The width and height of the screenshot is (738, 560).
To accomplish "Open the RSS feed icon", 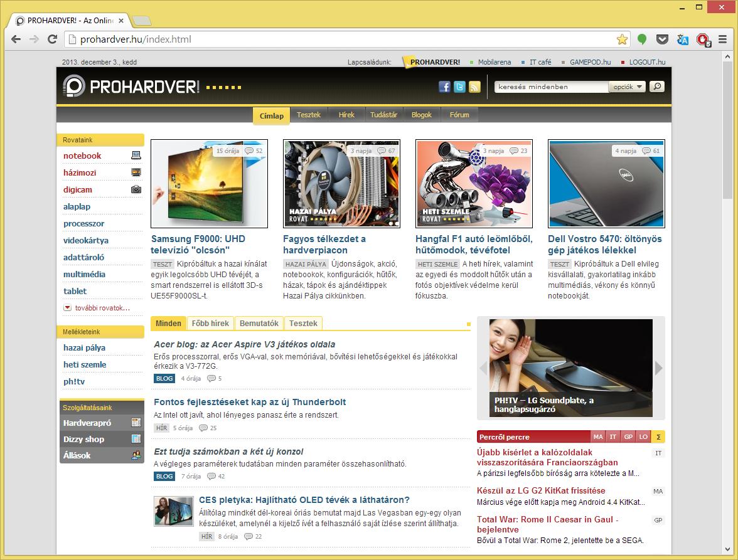I will click(474, 87).
